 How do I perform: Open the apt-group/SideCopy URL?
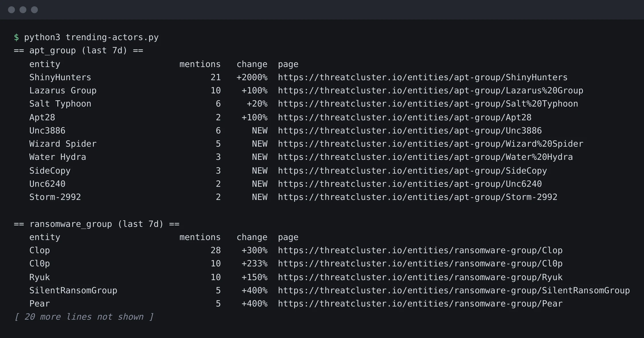coord(412,171)
